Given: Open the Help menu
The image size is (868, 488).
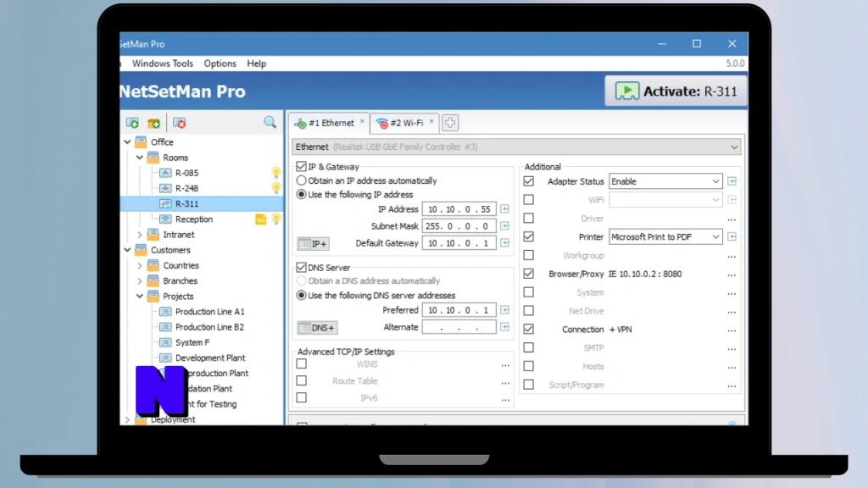Looking at the screenshot, I should (x=256, y=64).
